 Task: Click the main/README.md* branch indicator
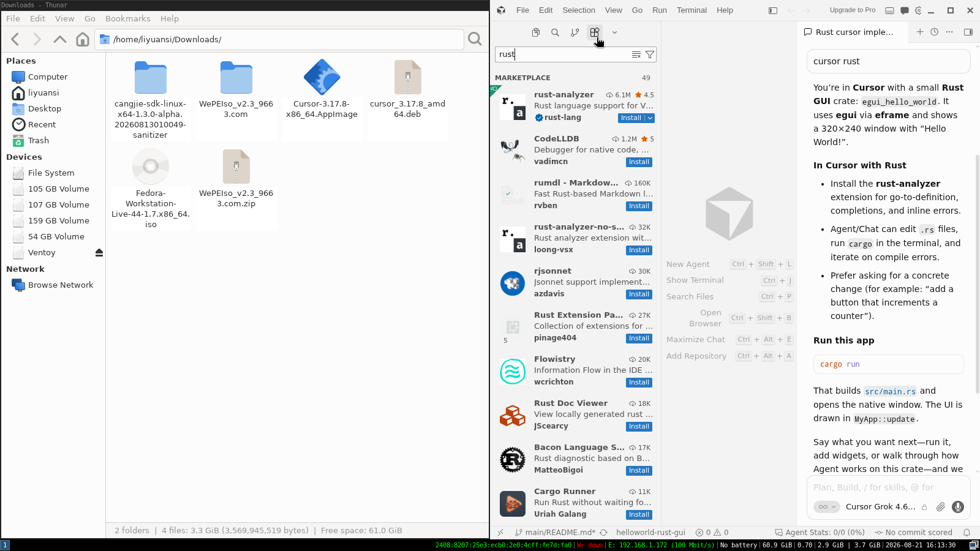tap(555, 533)
